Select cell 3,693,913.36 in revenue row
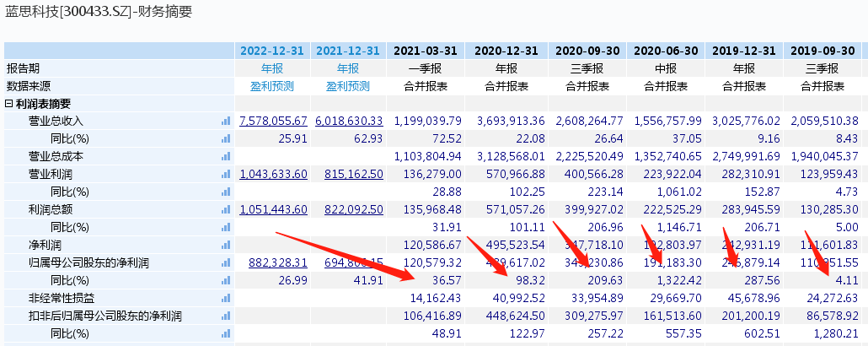868x346 pixels. click(511, 121)
